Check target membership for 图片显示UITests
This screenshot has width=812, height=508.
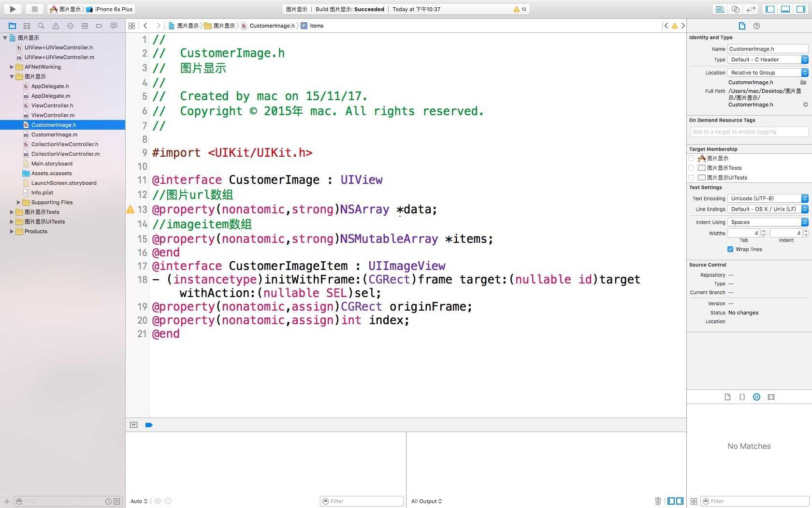691,178
